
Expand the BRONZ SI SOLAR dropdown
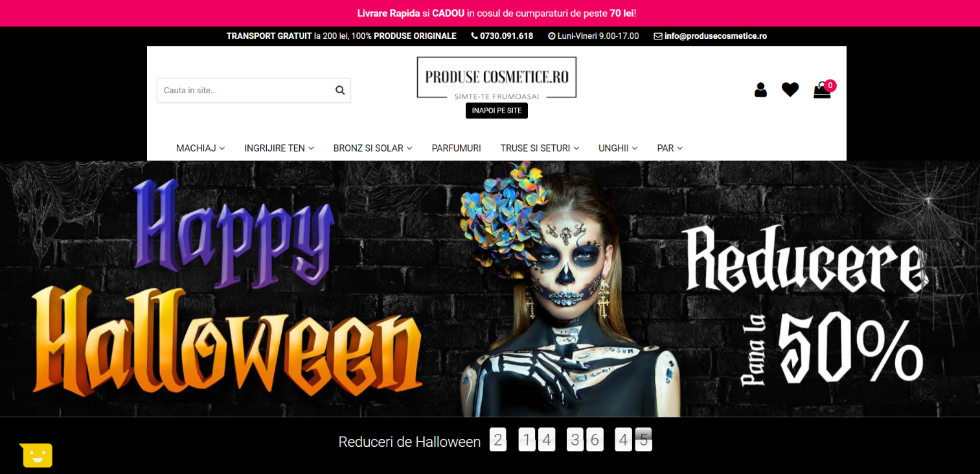pyautogui.click(x=372, y=148)
